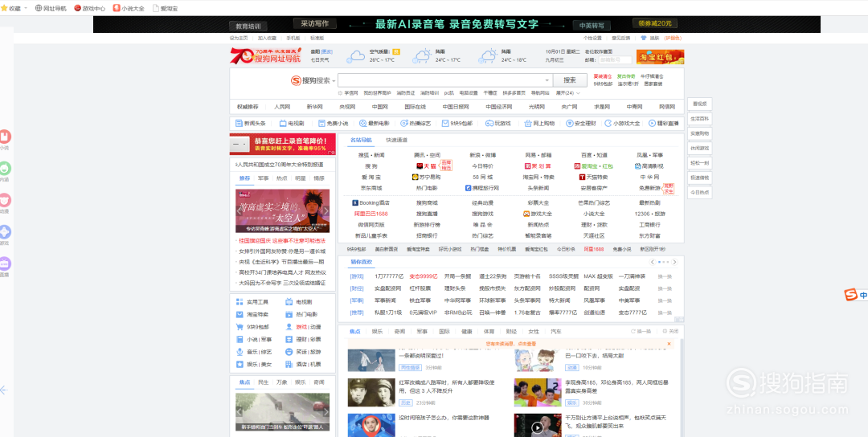Image resolution: width=868 pixels, height=437 pixels.
Task: Click the 实用工具 grid icon
Action: pos(240,302)
